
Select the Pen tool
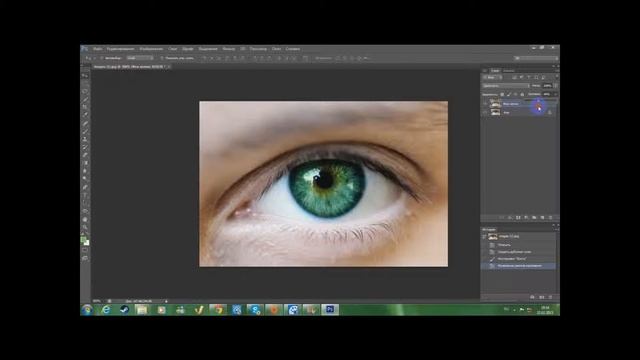coord(85,187)
